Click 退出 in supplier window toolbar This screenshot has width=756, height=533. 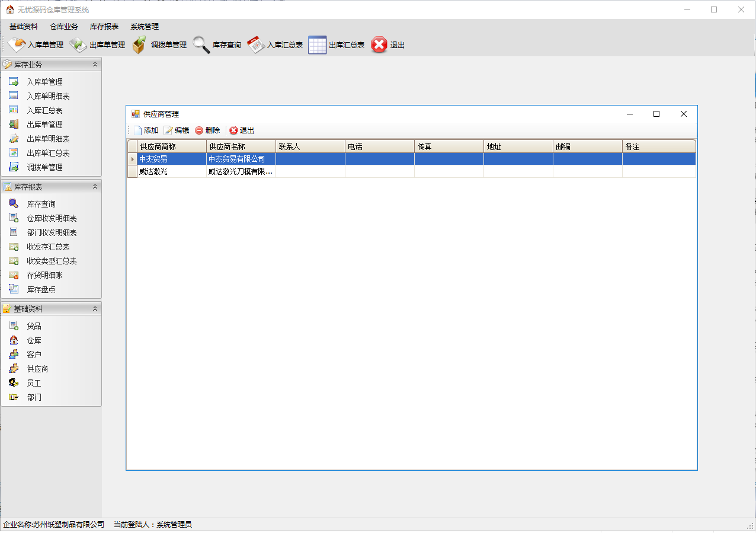point(242,130)
